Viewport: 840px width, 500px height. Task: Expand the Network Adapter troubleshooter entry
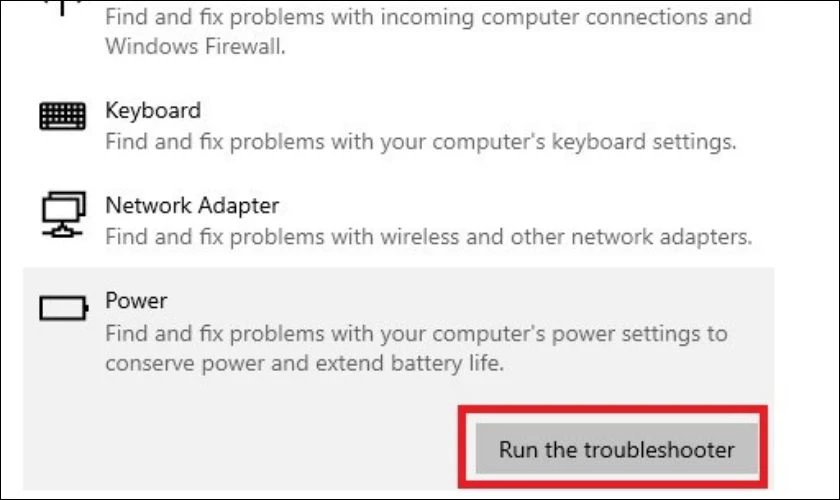pyautogui.click(x=398, y=220)
